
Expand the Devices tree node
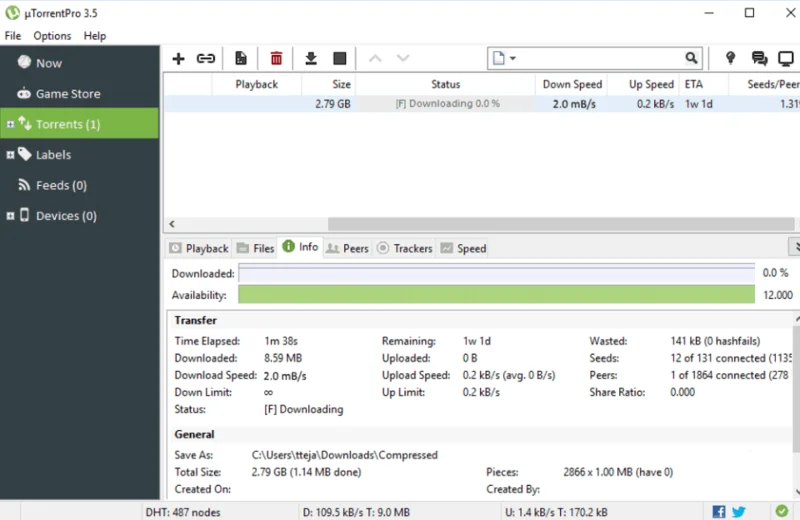[10, 216]
